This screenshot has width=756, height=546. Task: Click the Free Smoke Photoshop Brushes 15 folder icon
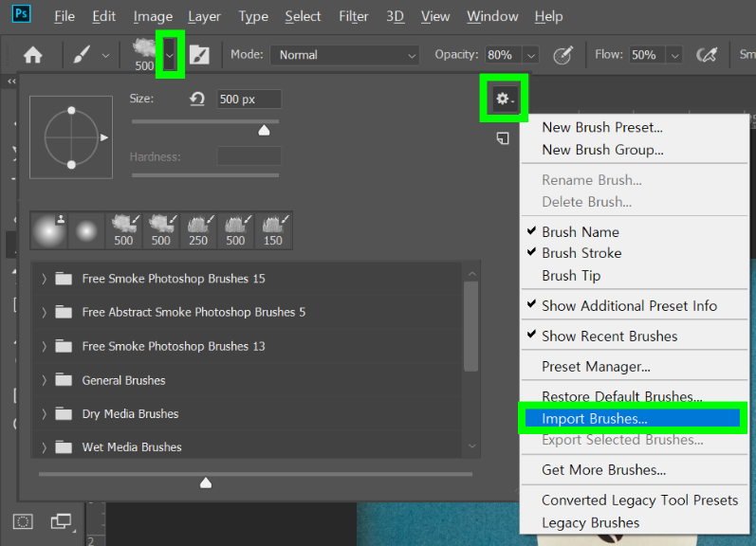64,279
